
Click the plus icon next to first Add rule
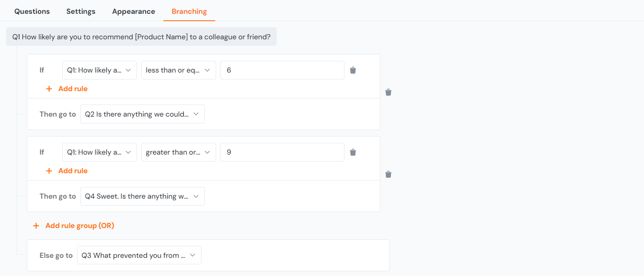(49, 89)
